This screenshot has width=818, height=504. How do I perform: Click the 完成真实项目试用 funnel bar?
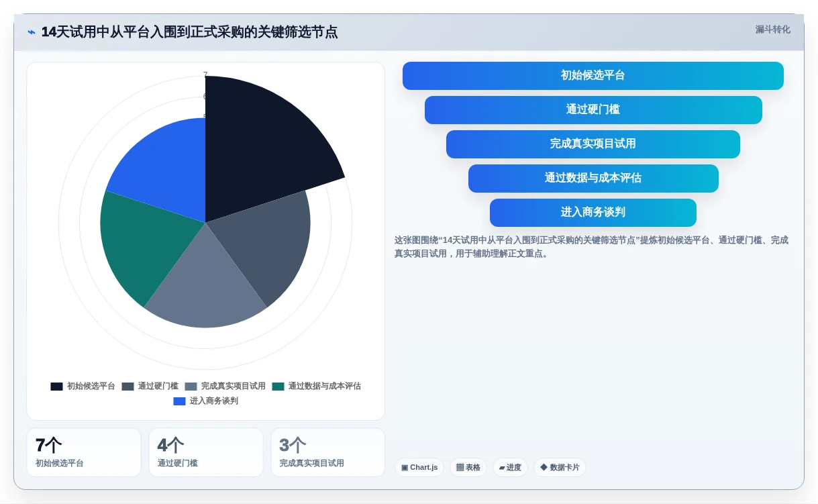point(593,144)
